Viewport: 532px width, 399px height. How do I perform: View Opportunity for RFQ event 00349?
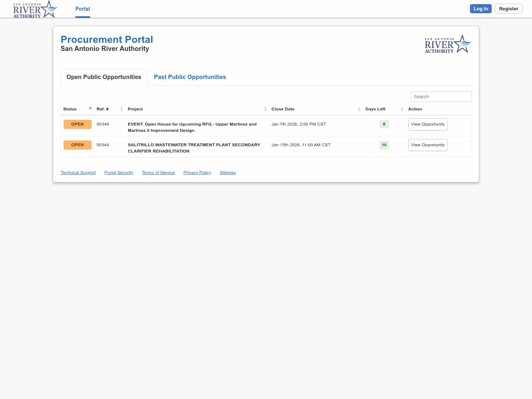point(428,124)
